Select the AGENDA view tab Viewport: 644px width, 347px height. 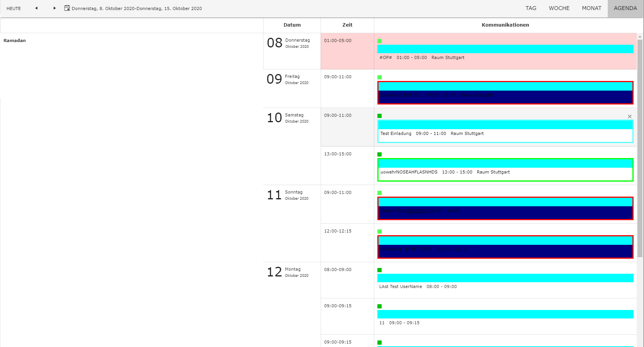coord(625,8)
